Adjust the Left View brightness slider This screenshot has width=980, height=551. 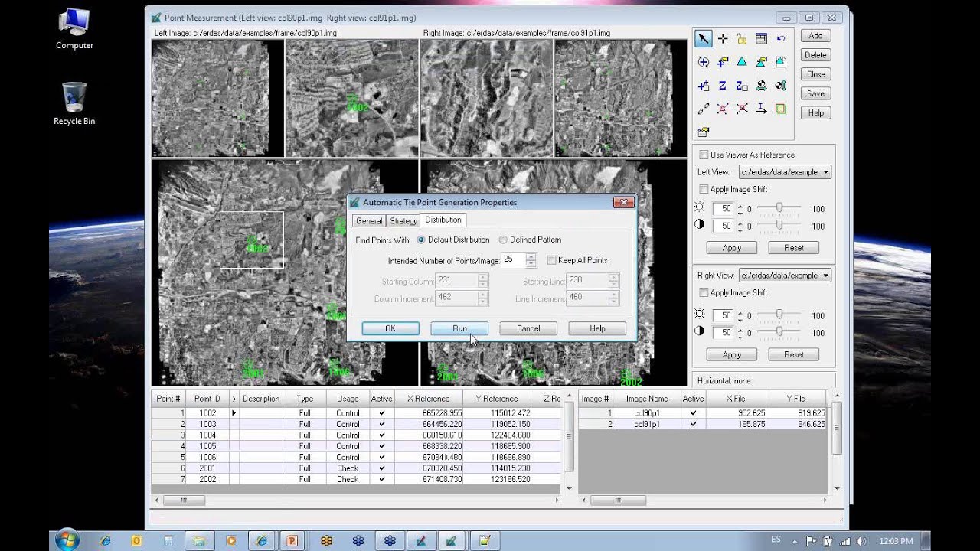(779, 208)
